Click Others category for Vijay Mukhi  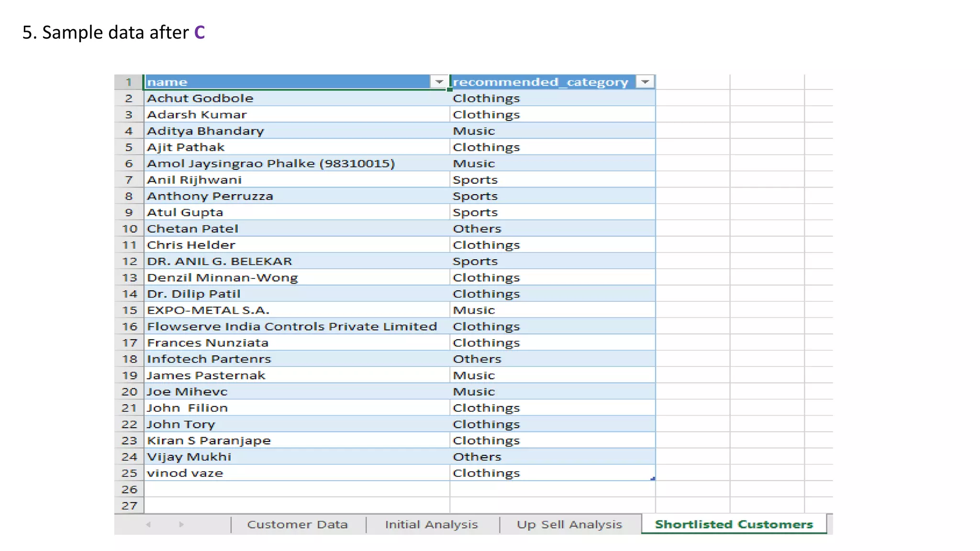click(x=552, y=457)
